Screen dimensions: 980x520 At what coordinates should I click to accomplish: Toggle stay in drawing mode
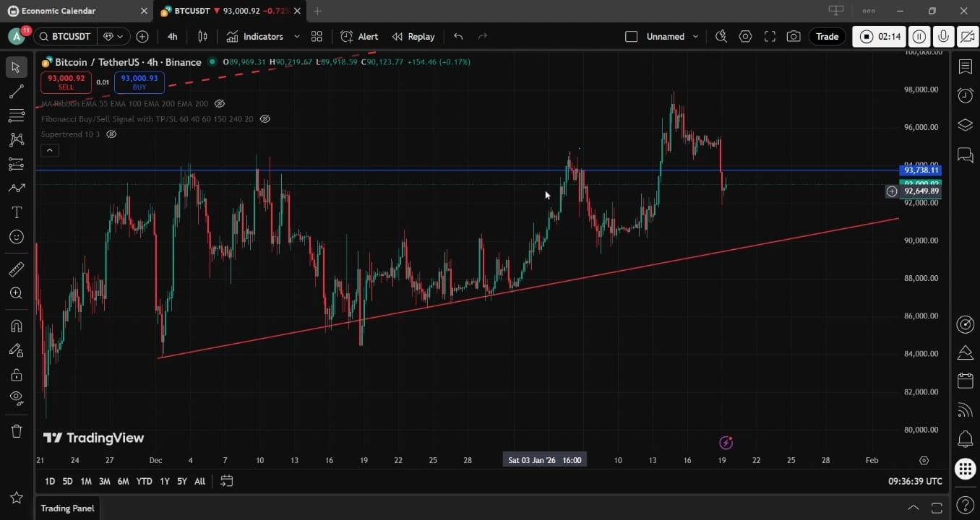click(16, 350)
